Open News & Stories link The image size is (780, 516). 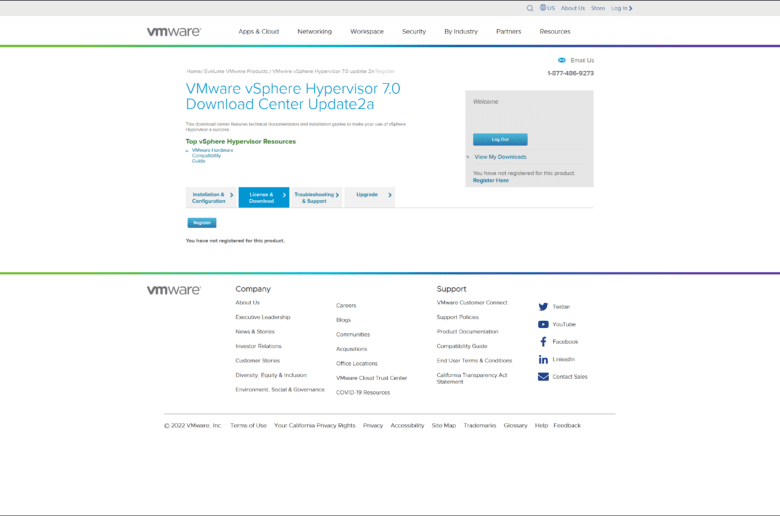(x=255, y=331)
